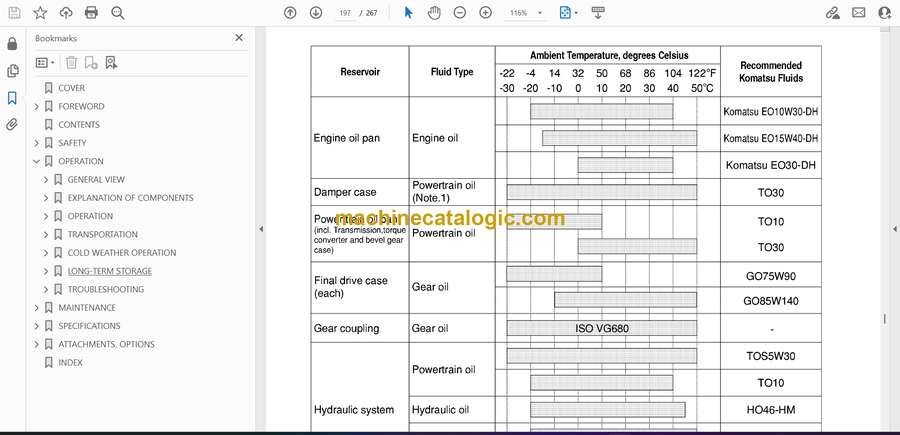The image size is (900, 435).
Task: Click the 'GO75W90' table cell
Action: [x=770, y=276]
